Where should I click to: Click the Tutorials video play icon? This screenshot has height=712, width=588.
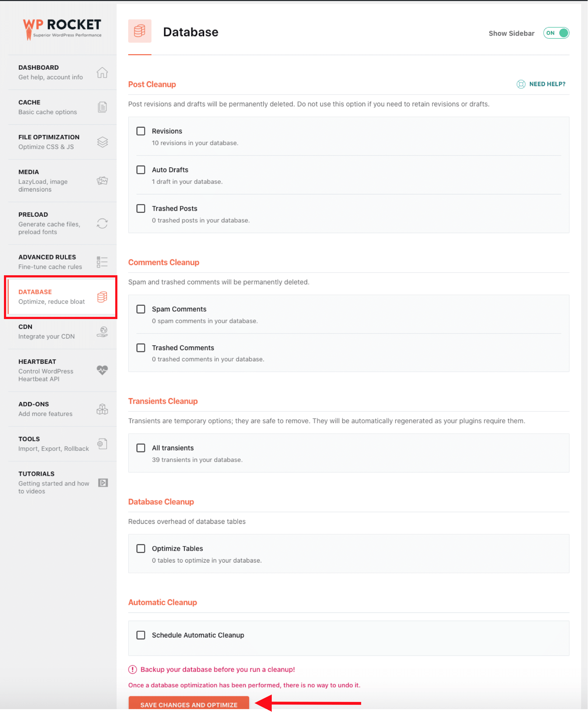[x=103, y=483]
